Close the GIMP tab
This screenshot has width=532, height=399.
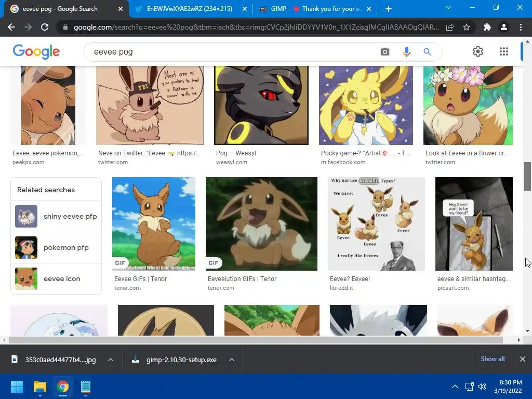click(369, 9)
